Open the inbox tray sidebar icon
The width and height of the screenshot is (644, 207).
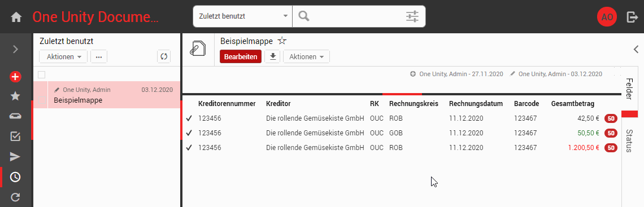(15, 116)
